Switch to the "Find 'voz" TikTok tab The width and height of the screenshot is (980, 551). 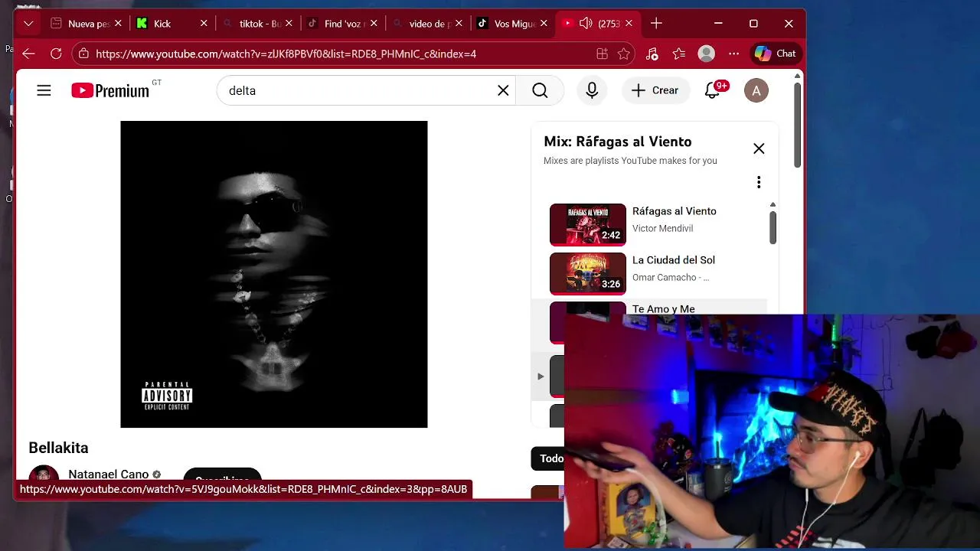[341, 24]
